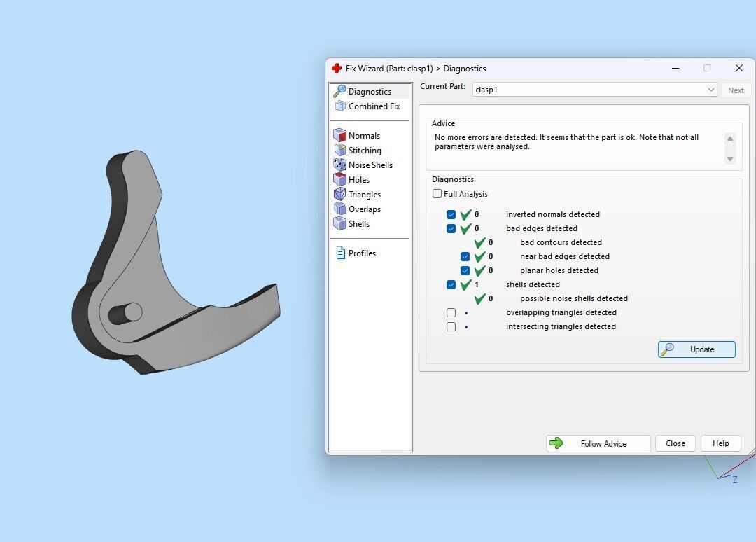756x542 pixels.
Task: Click the Profiles document icon
Action: pyautogui.click(x=340, y=253)
